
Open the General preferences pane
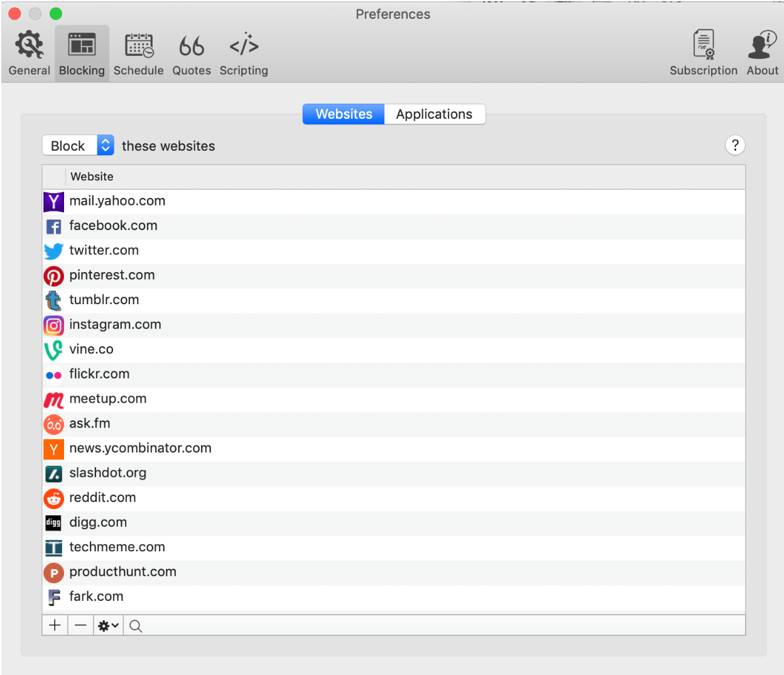pyautogui.click(x=28, y=53)
